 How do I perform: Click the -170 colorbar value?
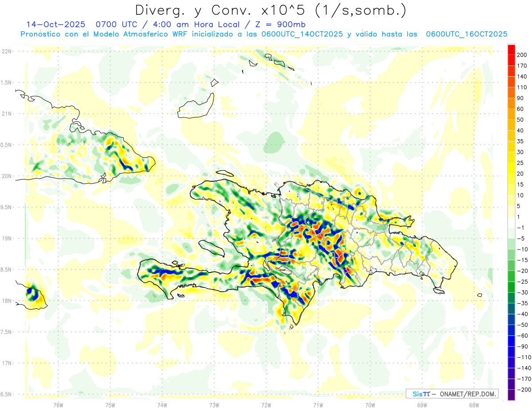click(x=524, y=379)
